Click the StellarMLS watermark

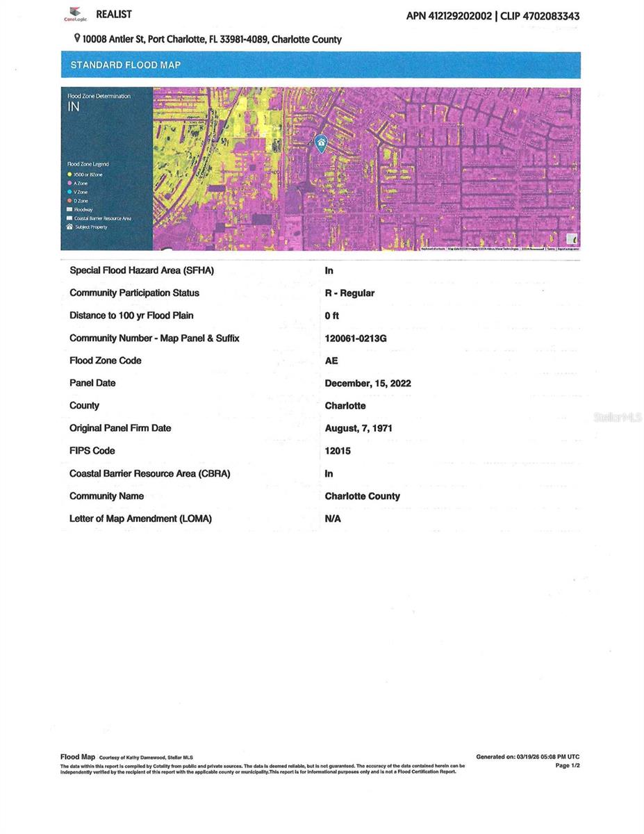(x=617, y=417)
